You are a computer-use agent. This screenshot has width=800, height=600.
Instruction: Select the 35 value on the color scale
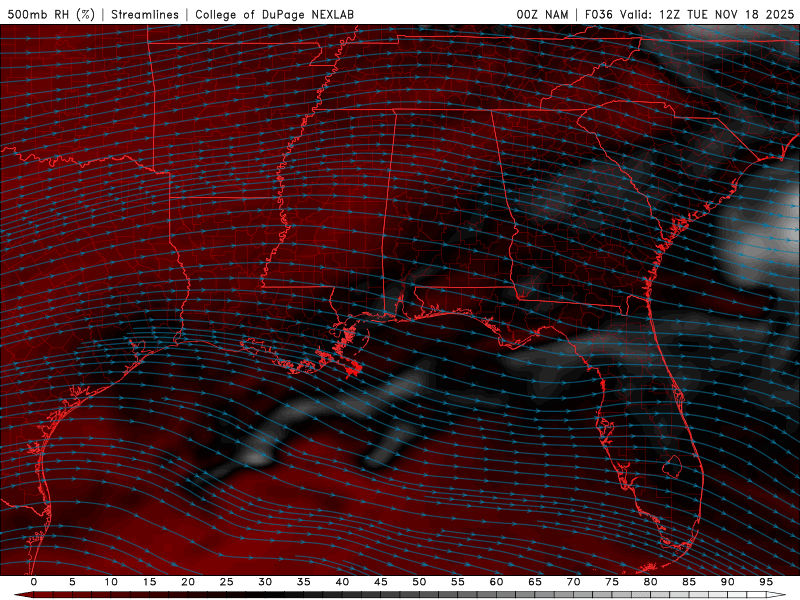tap(304, 582)
